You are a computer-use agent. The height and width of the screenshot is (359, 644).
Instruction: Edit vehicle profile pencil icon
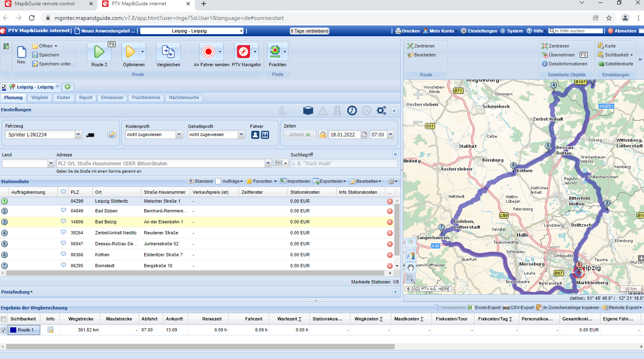point(112,134)
